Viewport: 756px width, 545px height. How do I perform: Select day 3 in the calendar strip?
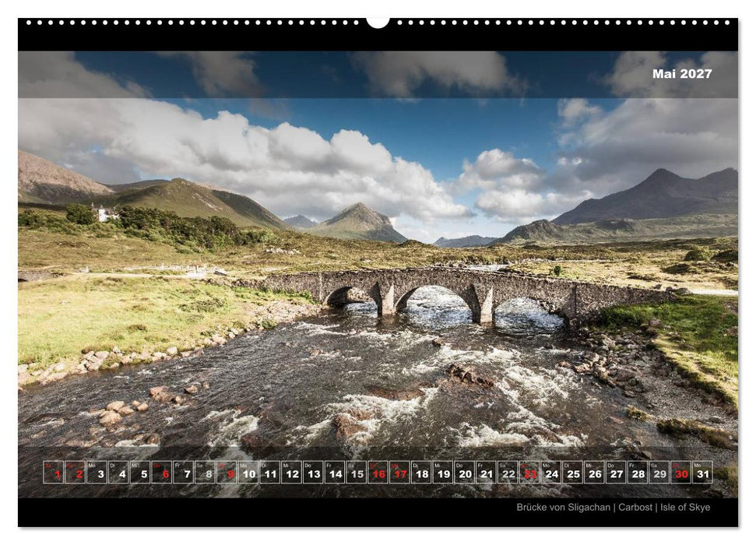point(97,472)
